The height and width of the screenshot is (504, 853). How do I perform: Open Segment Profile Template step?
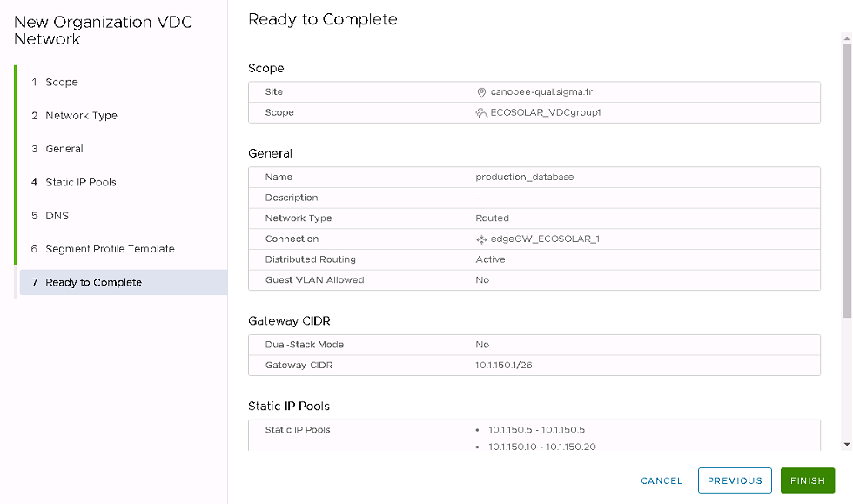[x=110, y=249]
